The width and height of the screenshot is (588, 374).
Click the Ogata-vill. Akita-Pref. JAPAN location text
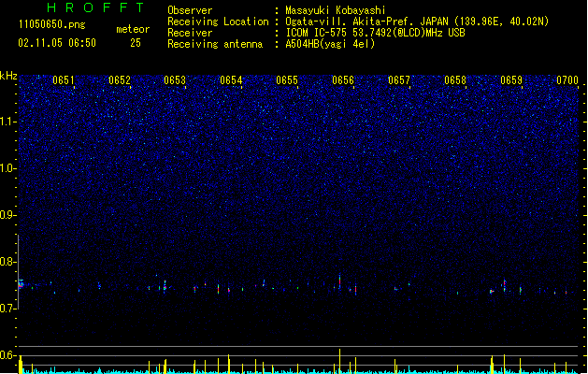pos(417,22)
